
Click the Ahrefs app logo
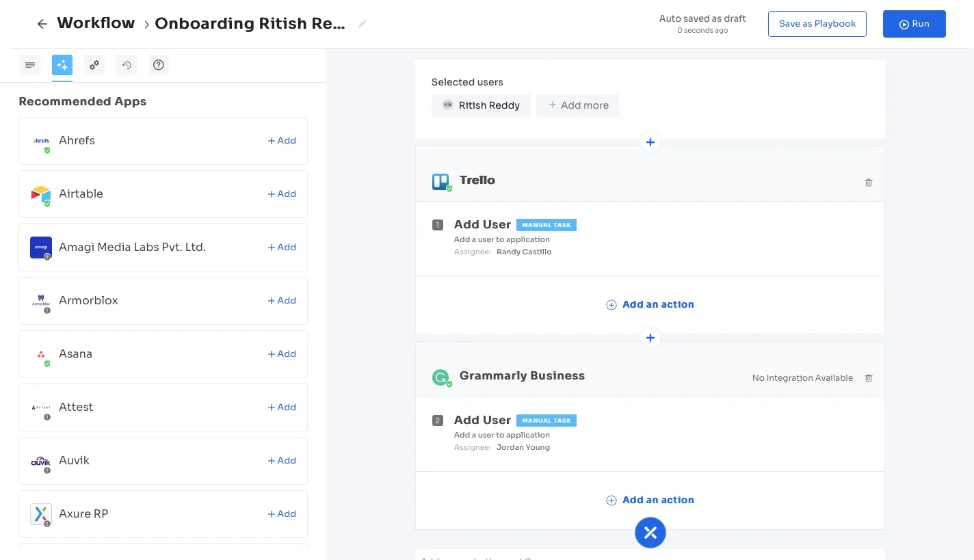coord(41,141)
